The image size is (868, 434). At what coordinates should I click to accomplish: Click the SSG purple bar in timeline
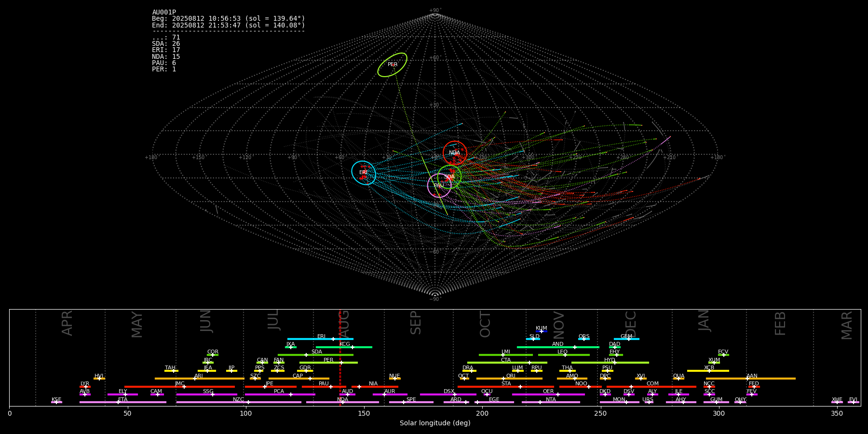pyautogui.click(x=206, y=394)
